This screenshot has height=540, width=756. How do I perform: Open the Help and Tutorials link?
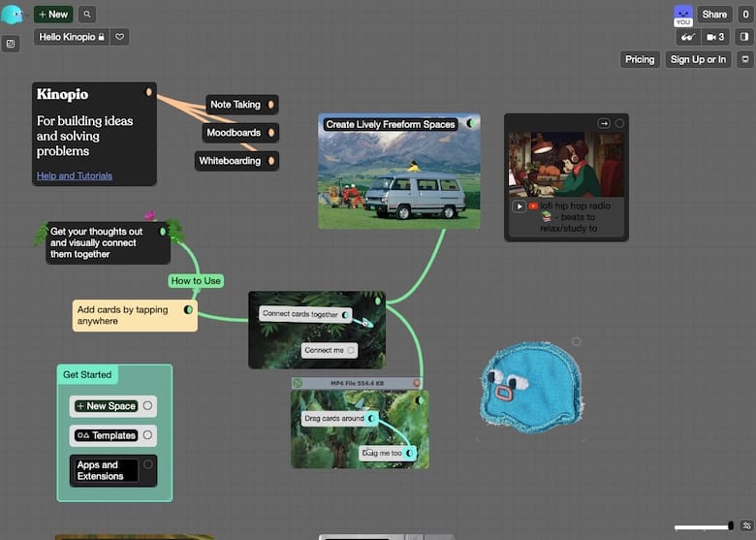tap(75, 175)
